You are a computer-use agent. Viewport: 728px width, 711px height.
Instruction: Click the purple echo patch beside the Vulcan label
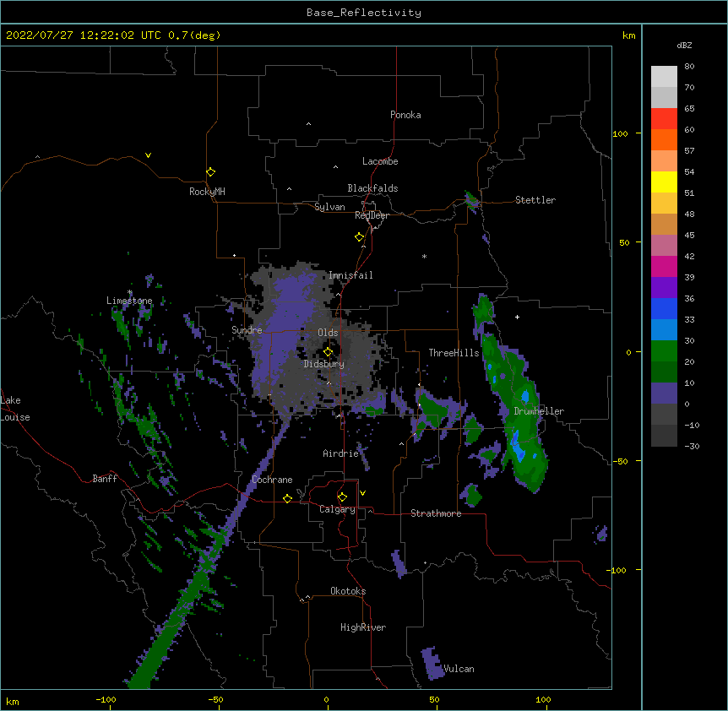tap(432, 664)
